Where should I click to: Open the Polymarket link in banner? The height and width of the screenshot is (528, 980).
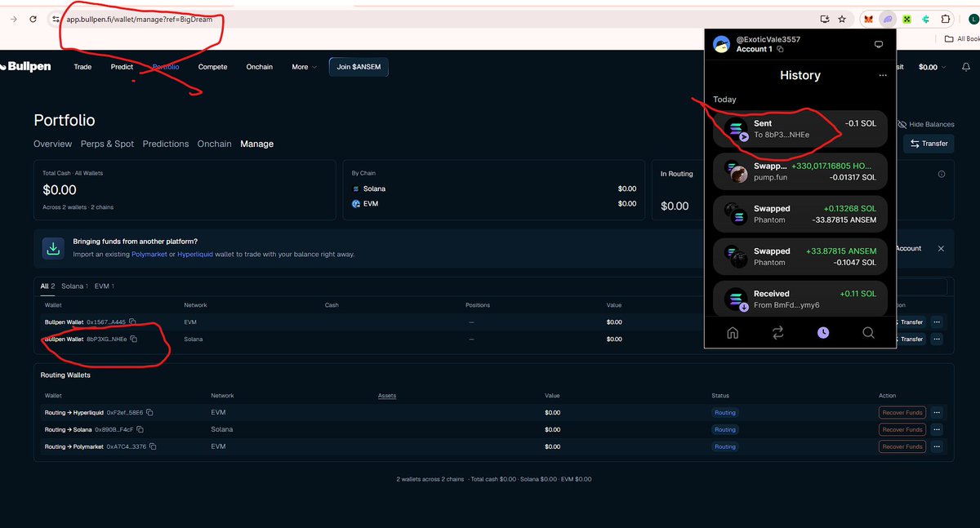148,254
